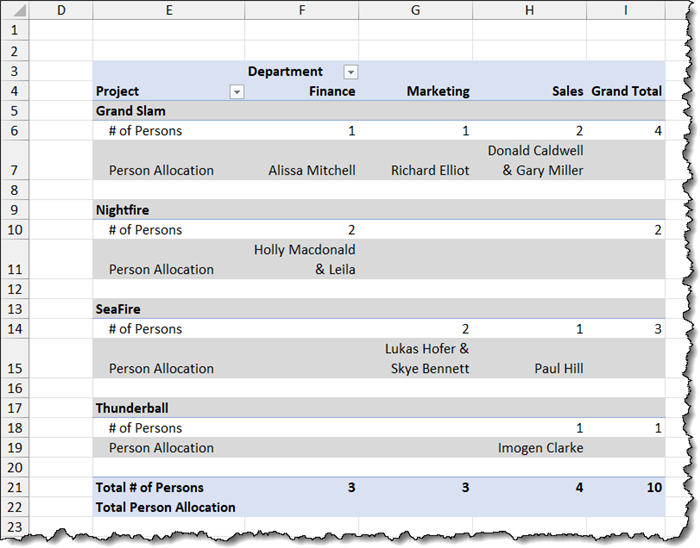
Task: Click the SeaFire project cell
Action: [x=121, y=309]
